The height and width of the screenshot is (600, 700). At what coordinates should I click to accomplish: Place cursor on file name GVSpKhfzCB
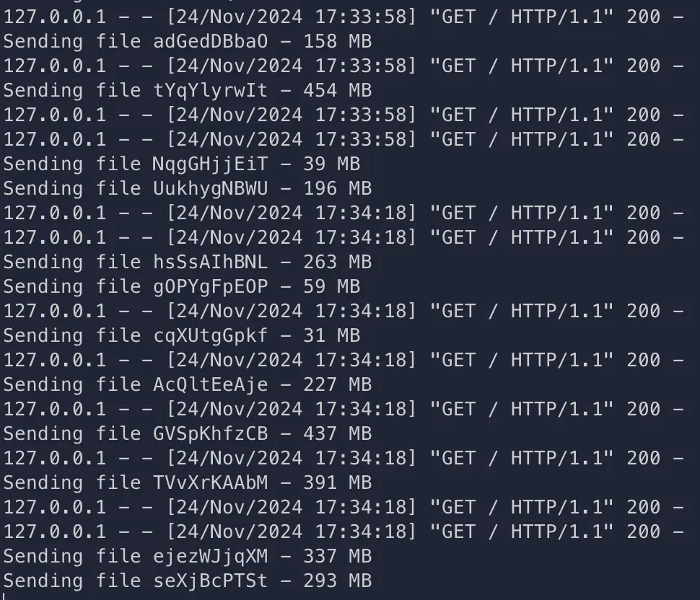pos(205,433)
